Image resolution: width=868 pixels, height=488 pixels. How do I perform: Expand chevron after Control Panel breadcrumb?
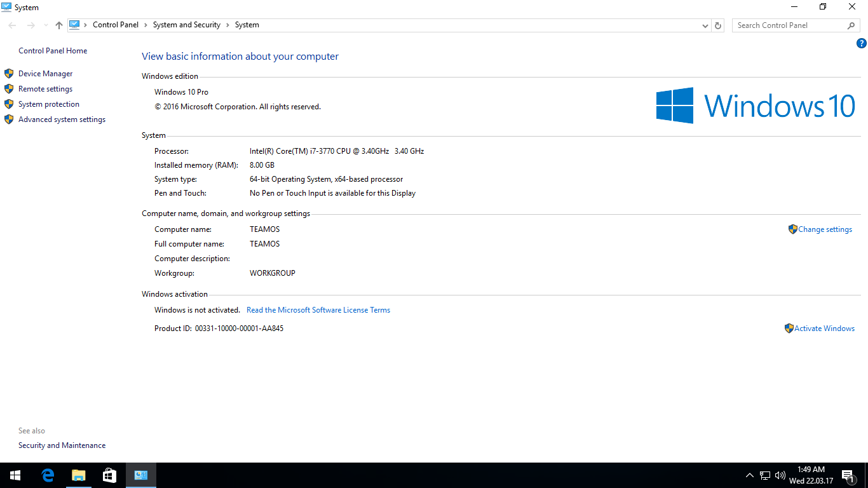[x=146, y=25]
